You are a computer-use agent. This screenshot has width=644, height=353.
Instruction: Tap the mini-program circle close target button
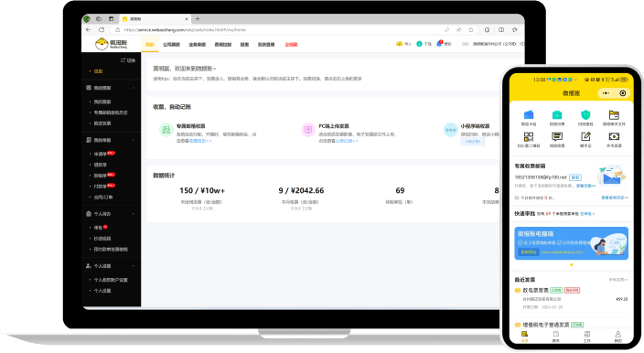click(623, 93)
